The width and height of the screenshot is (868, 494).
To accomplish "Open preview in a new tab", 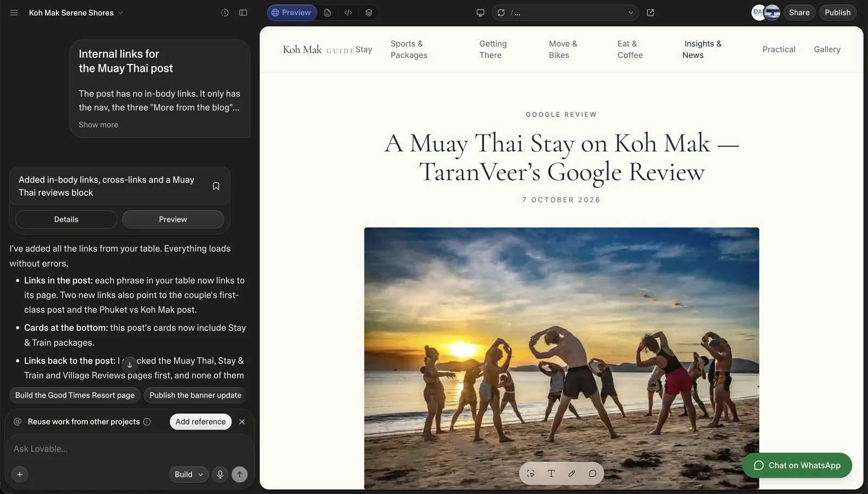I will coord(650,12).
